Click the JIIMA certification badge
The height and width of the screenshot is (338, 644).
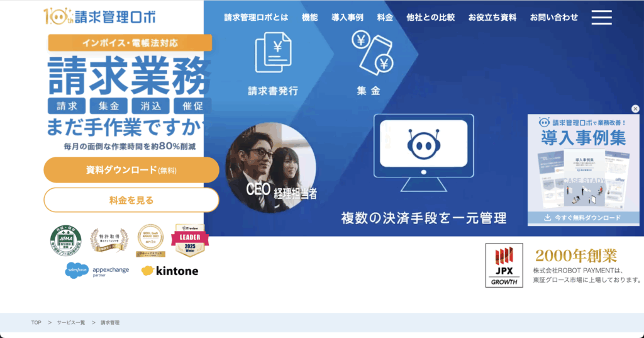pyautogui.click(x=65, y=240)
